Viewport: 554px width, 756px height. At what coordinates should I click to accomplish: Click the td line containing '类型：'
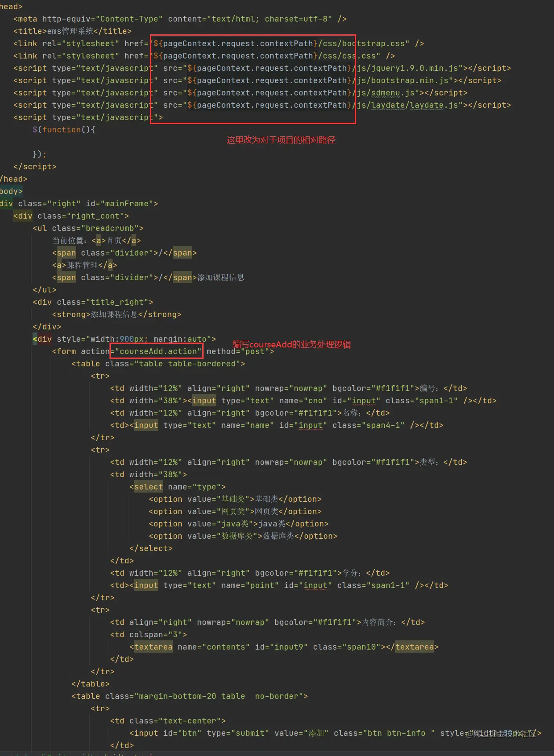[x=288, y=462]
